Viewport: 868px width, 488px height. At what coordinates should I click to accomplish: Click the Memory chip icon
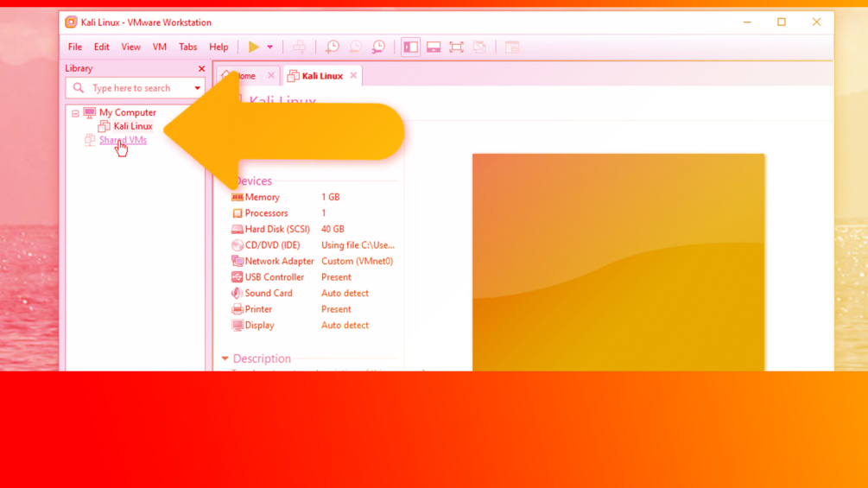tap(237, 197)
